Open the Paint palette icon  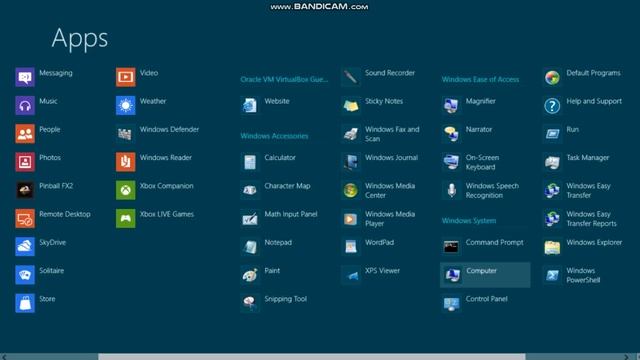[250, 275]
